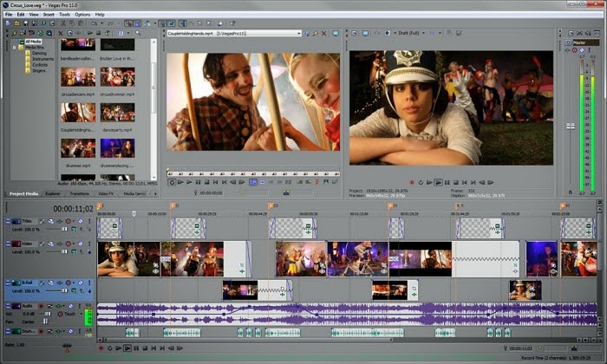Viewport: 607px width, 364px height.
Task: Adjust the B-Roll Level slider
Action: (56, 290)
